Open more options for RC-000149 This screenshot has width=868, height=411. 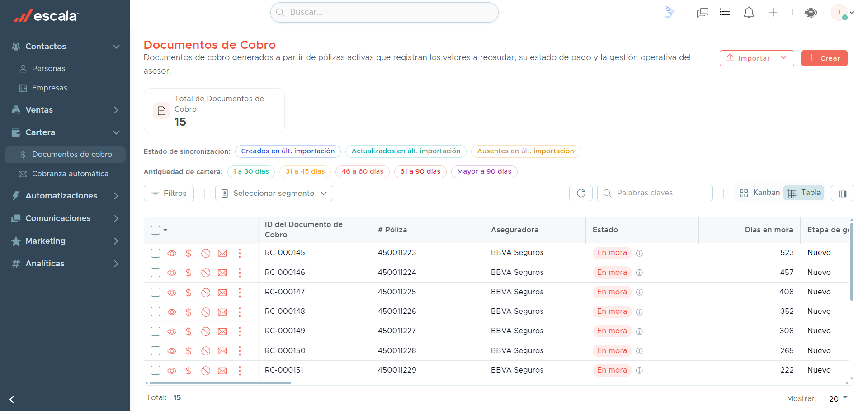click(x=240, y=331)
